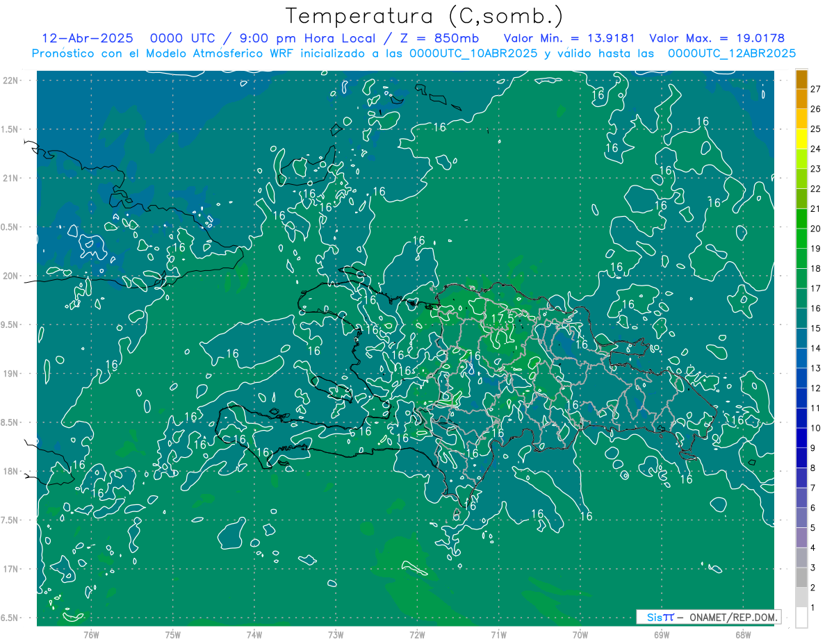
Task: Click the "69W" longitude axis label
Action: click(662, 634)
